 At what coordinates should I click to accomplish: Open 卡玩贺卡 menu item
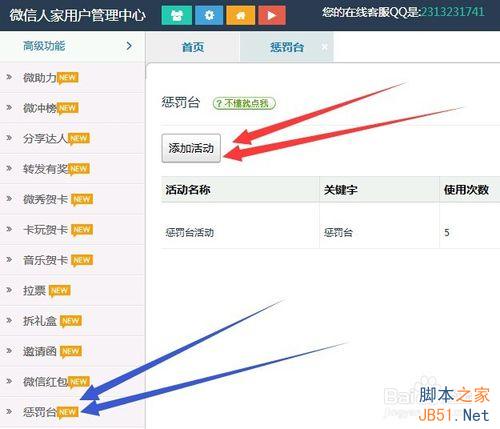click(x=72, y=230)
